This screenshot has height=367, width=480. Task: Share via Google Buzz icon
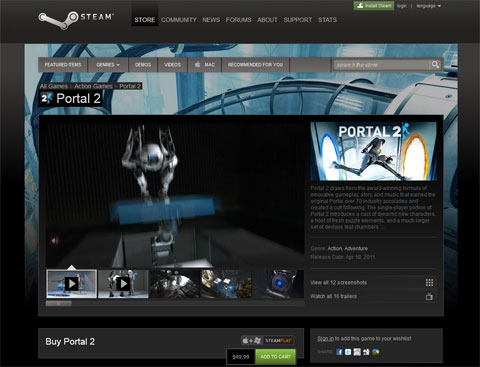click(375, 352)
